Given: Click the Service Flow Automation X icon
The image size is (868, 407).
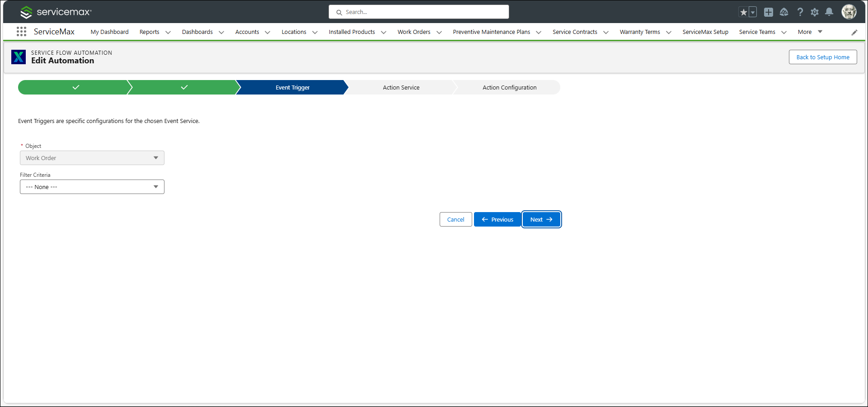Looking at the screenshot, I should [19, 57].
